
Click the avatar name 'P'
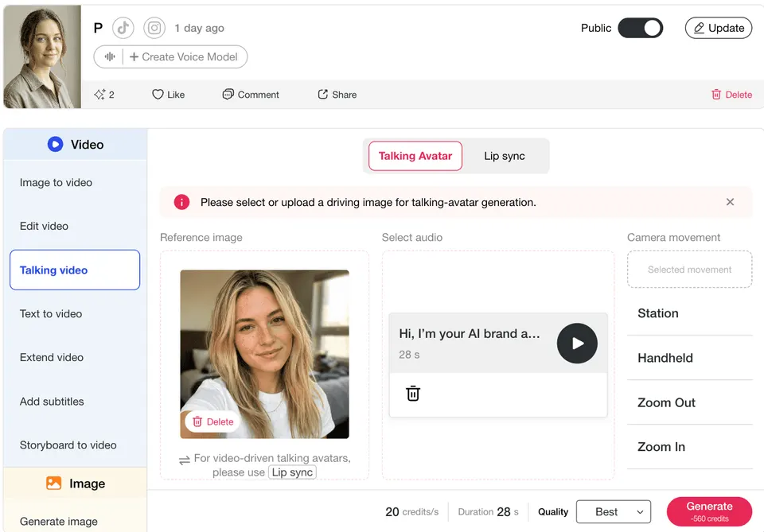[98, 29]
